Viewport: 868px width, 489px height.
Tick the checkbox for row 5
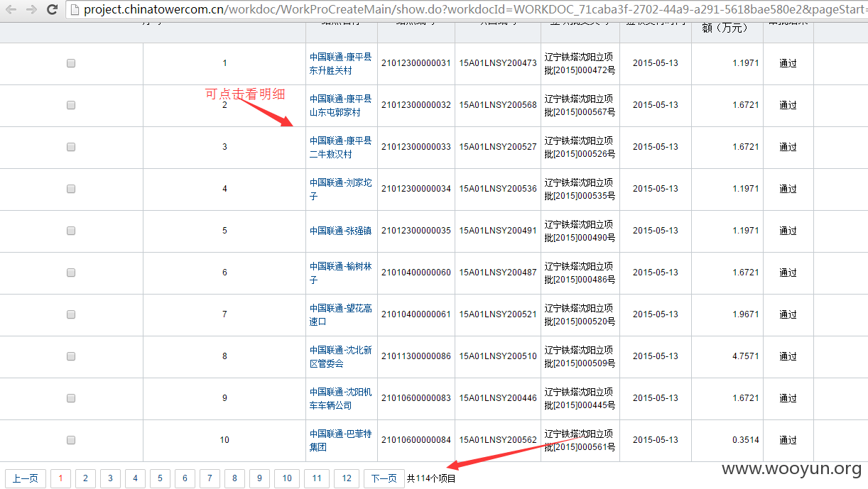pos(71,231)
